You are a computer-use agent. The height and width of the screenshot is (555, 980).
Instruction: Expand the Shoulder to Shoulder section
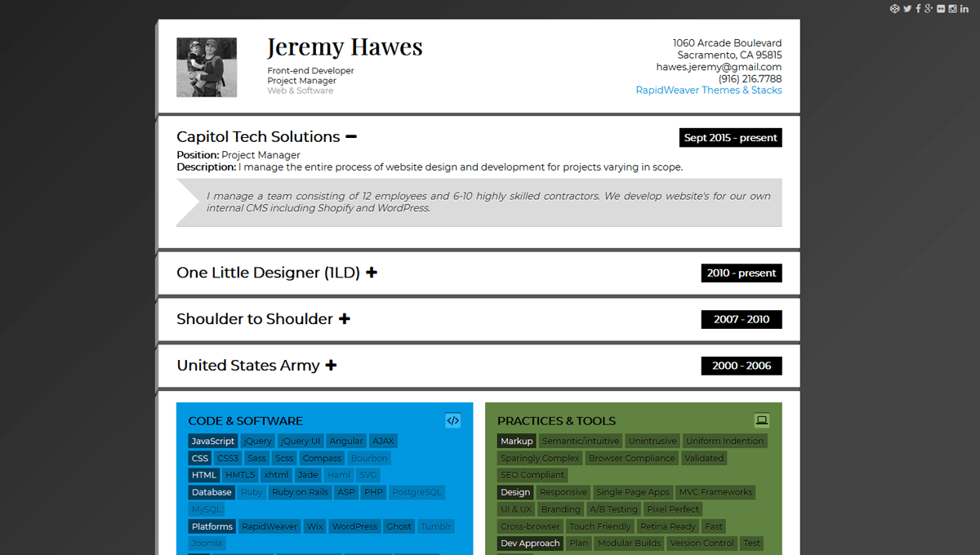point(345,318)
